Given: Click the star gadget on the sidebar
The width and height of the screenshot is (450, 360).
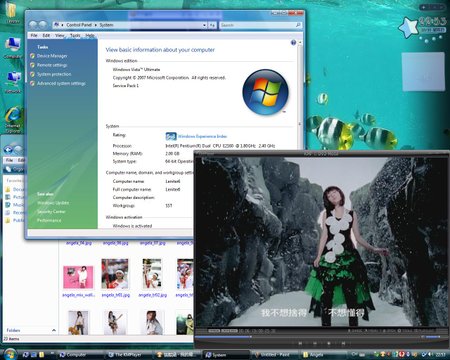Looking at the screenshot, I should pyautogui.click(x=409, y=28).
